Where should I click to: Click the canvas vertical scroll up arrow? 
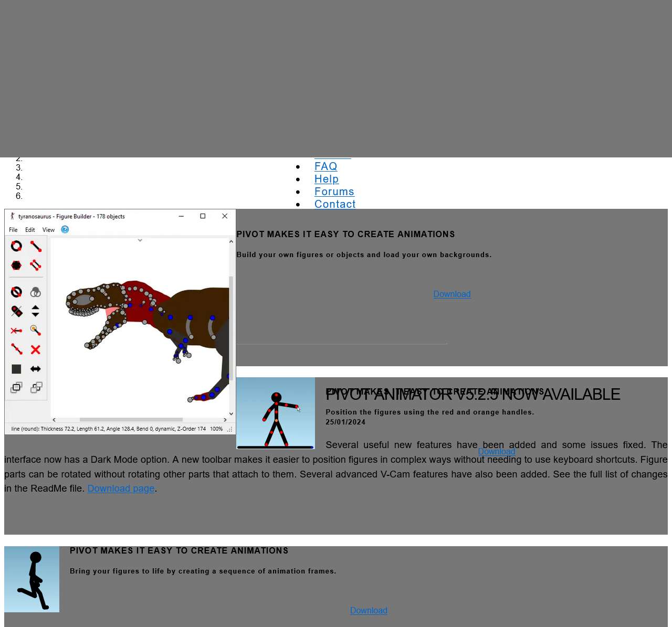point(231,242)
